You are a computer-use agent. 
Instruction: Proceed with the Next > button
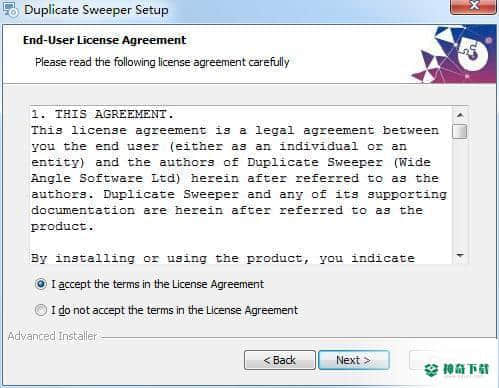click(x=354, y=360)
